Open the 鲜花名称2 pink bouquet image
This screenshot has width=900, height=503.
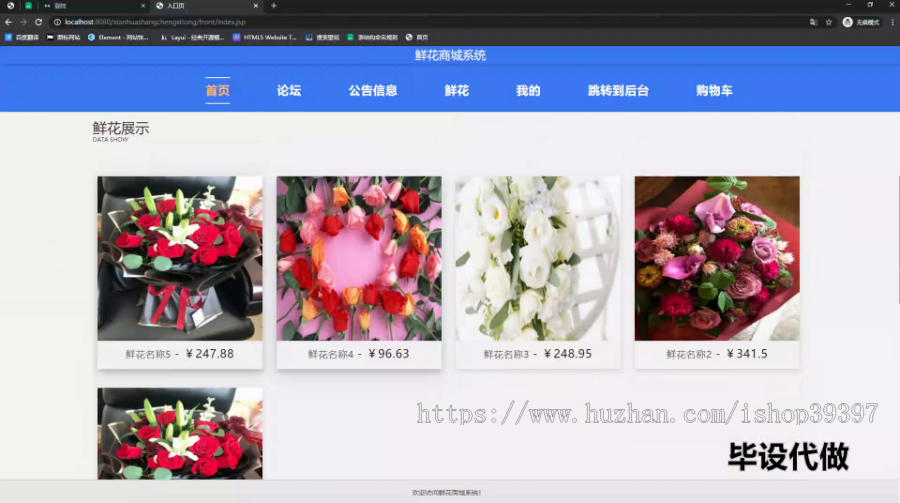(x=717, y=258)
